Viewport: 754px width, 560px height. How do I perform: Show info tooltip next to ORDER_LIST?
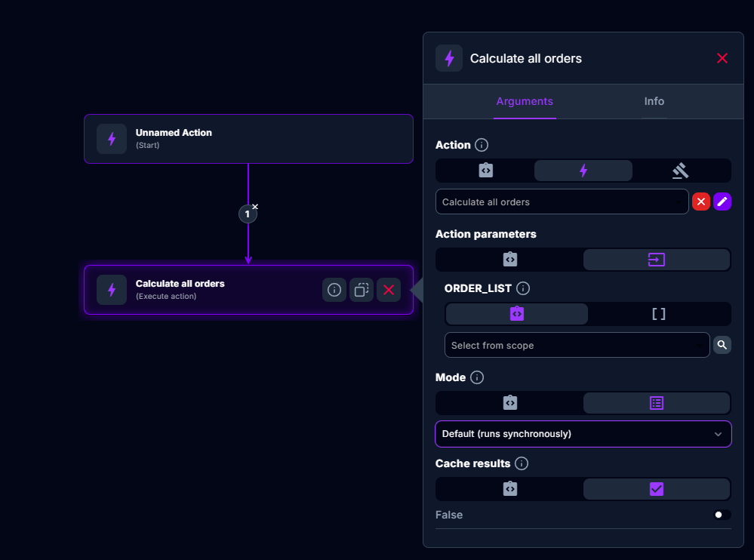point(523,288)
